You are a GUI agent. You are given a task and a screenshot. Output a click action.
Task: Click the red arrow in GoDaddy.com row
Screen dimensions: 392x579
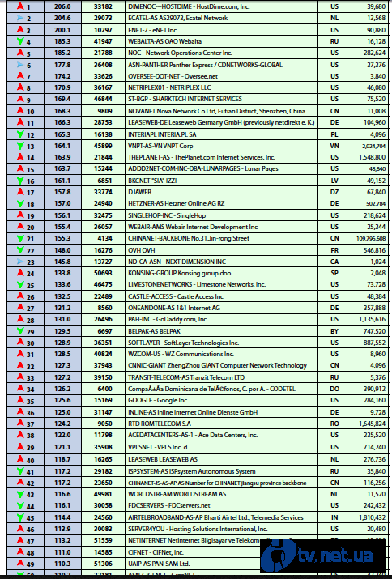pyautogui.click(x=21, y=319)
